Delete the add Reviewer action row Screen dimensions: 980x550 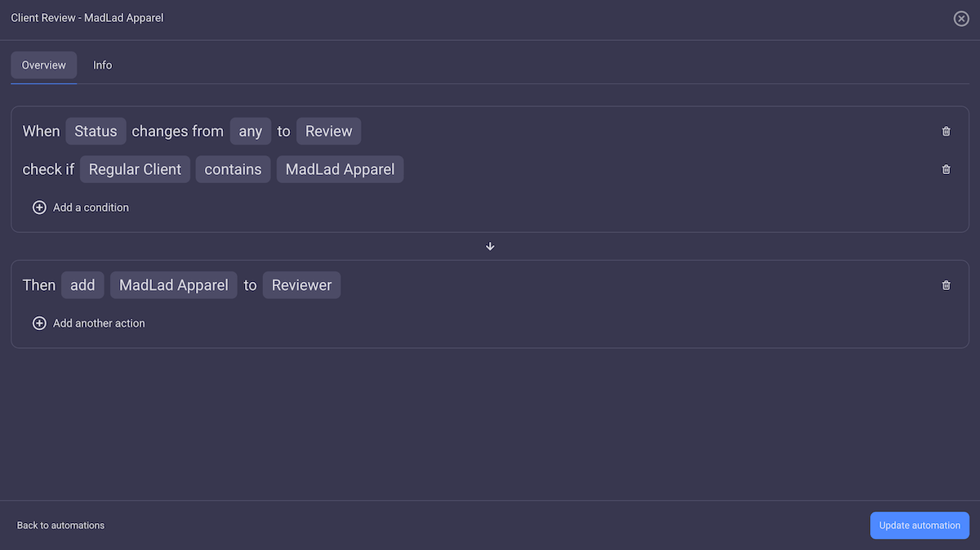click(x=946, y=285)
